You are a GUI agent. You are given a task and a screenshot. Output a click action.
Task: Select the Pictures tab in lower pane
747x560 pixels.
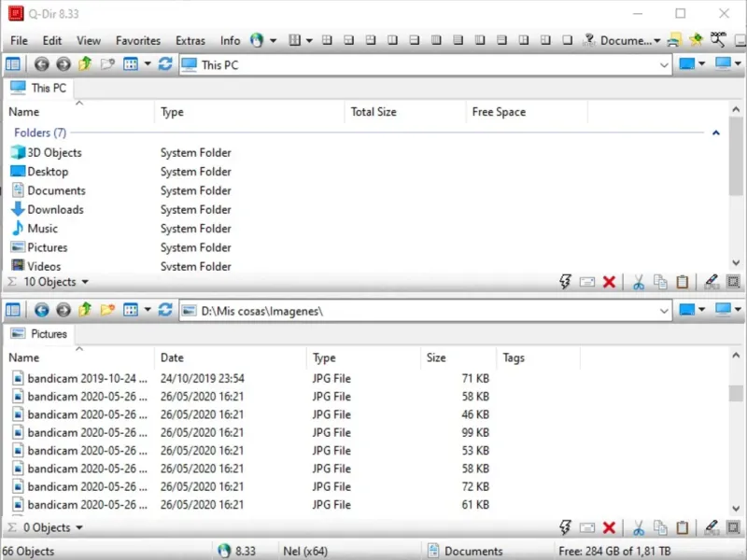coord(39,334)
